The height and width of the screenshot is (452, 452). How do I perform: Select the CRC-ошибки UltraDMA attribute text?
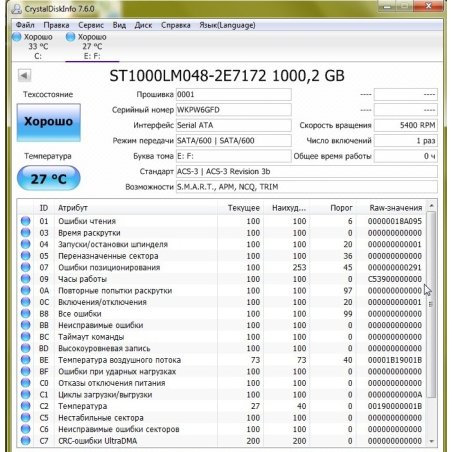tap(98, 441)
